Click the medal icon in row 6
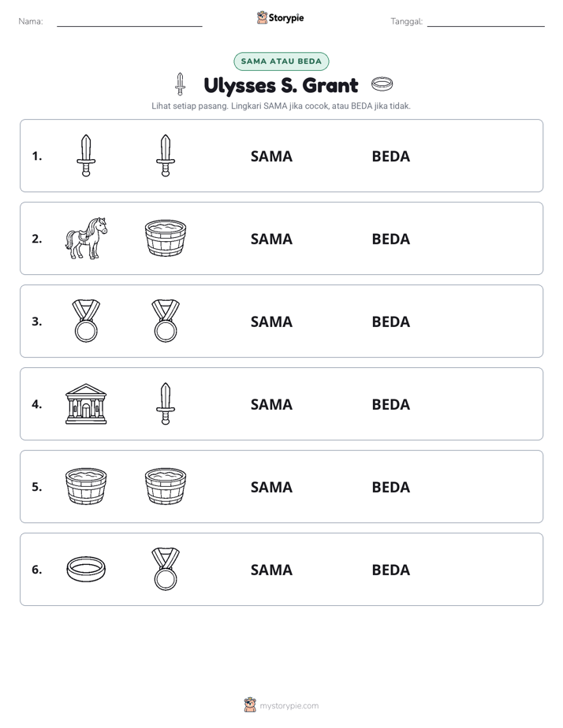Viewport: 563px width, 728px height. point(166,569)
